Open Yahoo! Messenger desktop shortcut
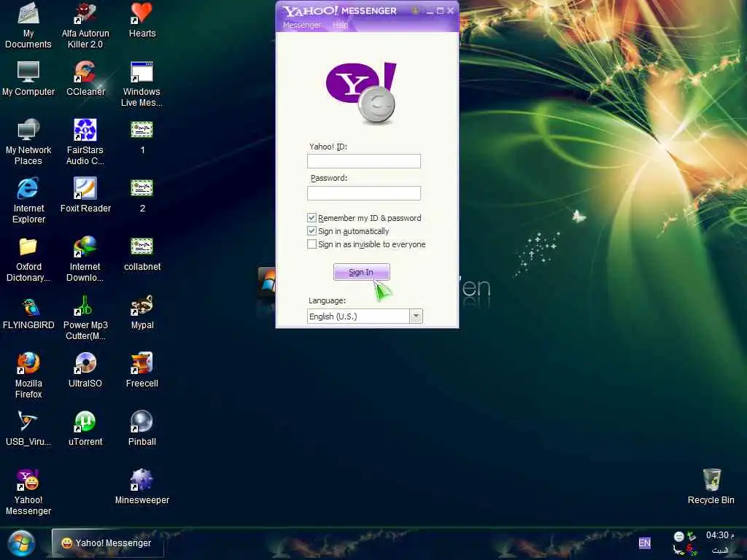The image size is (747, 560). (28, 492)
